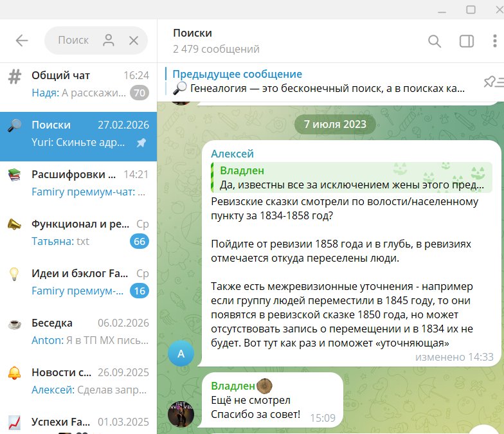Screen dimensions: 504x434
Task: Open search in chat magnifier icon
Action: point(435,41)
